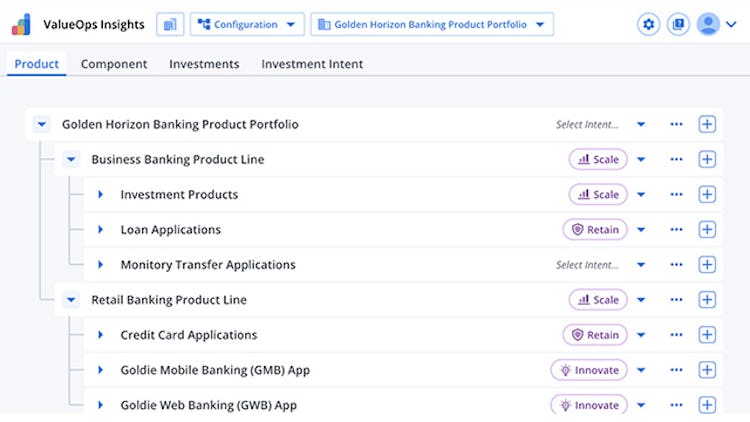Open the Investment Intent tab
This screenshot has height=422, width=750.
[x=312, y=64]
